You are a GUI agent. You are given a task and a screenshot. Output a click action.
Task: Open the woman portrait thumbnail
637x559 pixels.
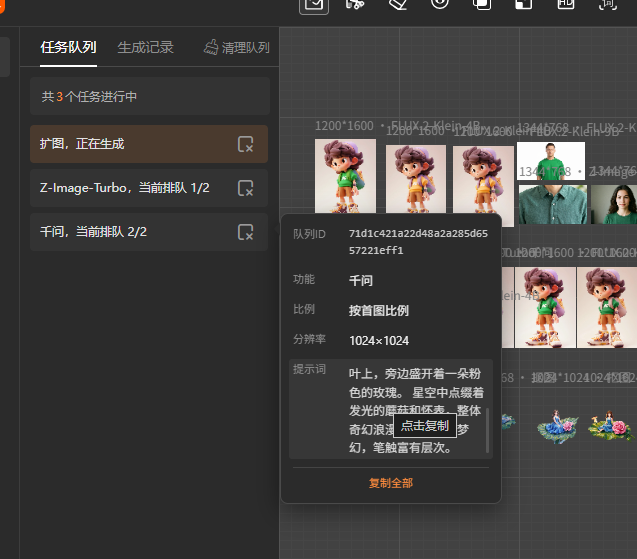pyautogui.click(x=614, y=204)
